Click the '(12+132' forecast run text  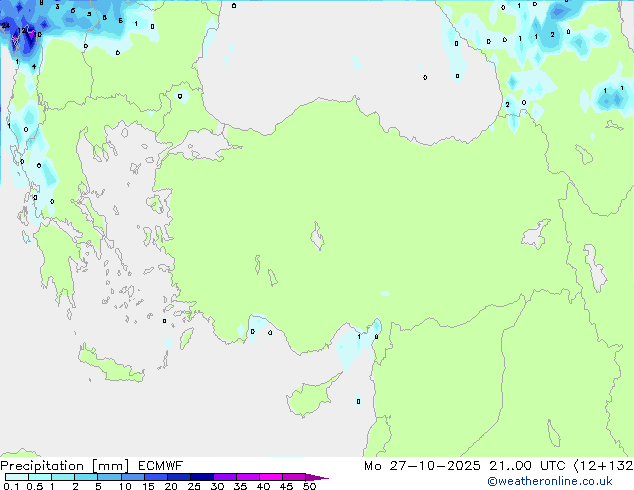click(604, 466)
